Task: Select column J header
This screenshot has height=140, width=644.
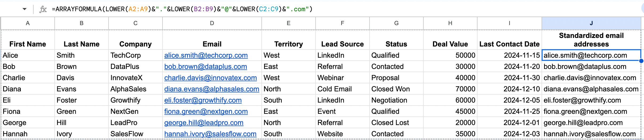Action: coord(591,23)
